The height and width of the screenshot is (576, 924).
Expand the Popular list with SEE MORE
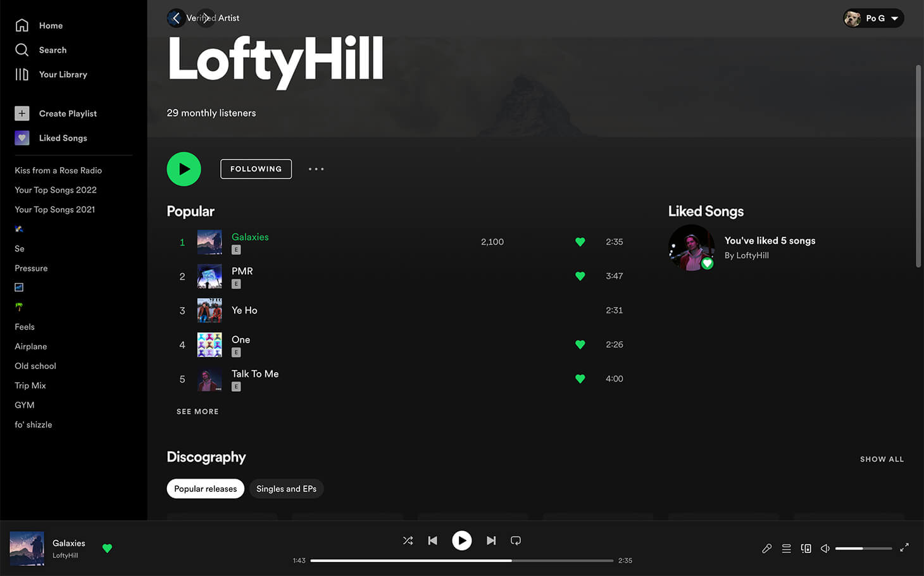click(197, 411)
